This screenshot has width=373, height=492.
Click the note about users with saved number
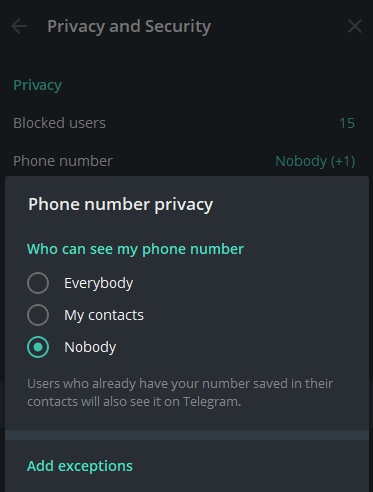180,393
